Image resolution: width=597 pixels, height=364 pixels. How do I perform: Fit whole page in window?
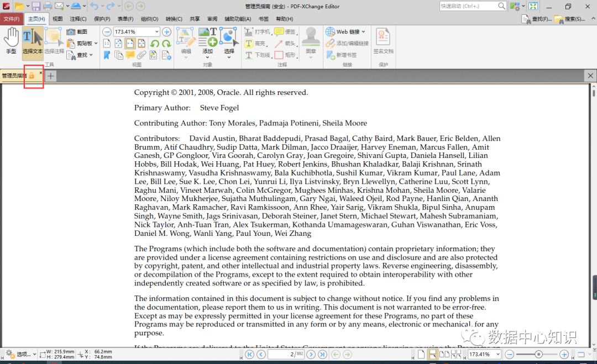point(118,44)
